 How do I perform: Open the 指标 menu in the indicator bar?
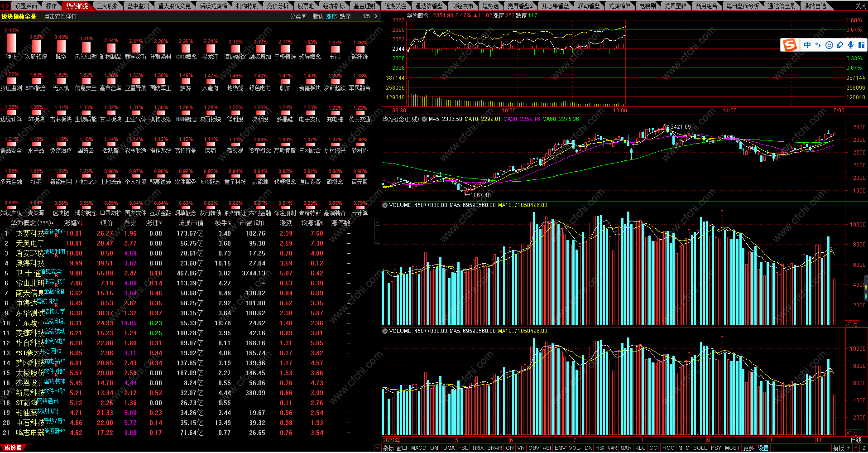tap(388, 448)
